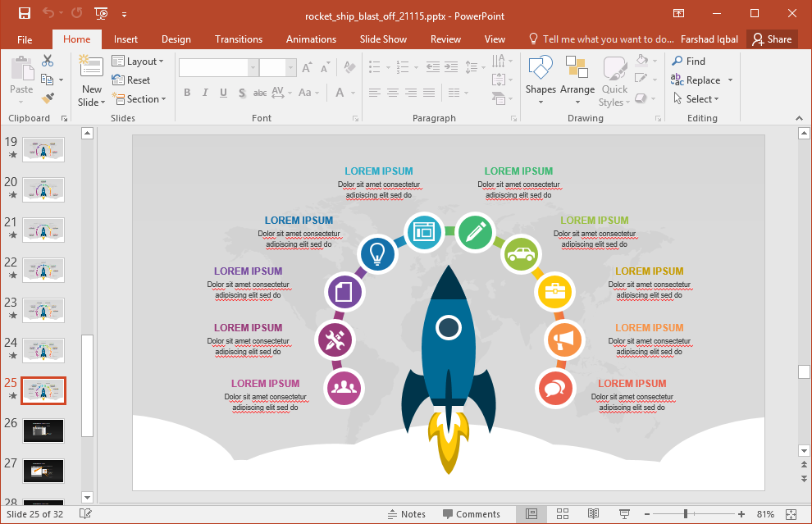
Task: Open the Animations tab
Action: [x=311, y=39]
